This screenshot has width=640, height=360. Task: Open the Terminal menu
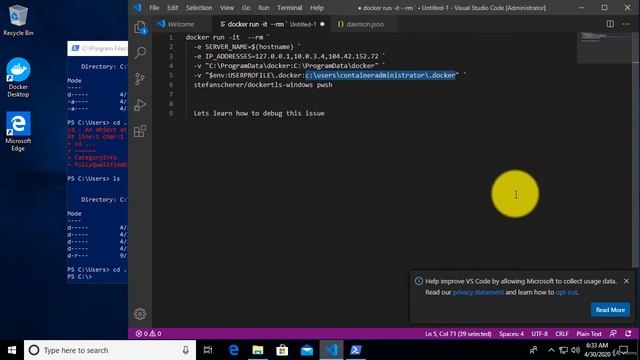tap(289, 8)
